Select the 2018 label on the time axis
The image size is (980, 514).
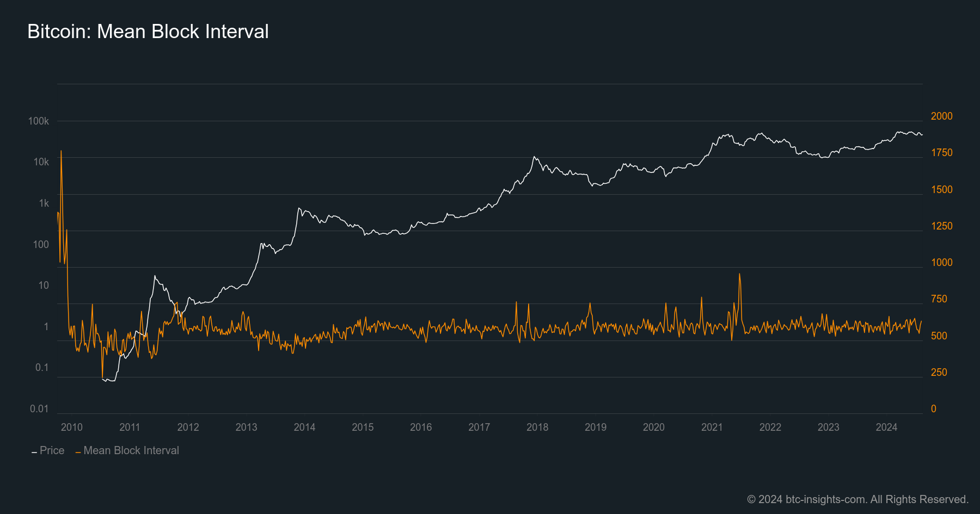click(537, 427)
